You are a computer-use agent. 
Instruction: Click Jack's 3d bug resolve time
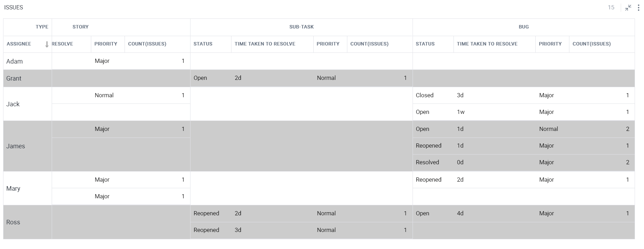tap(460, 95)
